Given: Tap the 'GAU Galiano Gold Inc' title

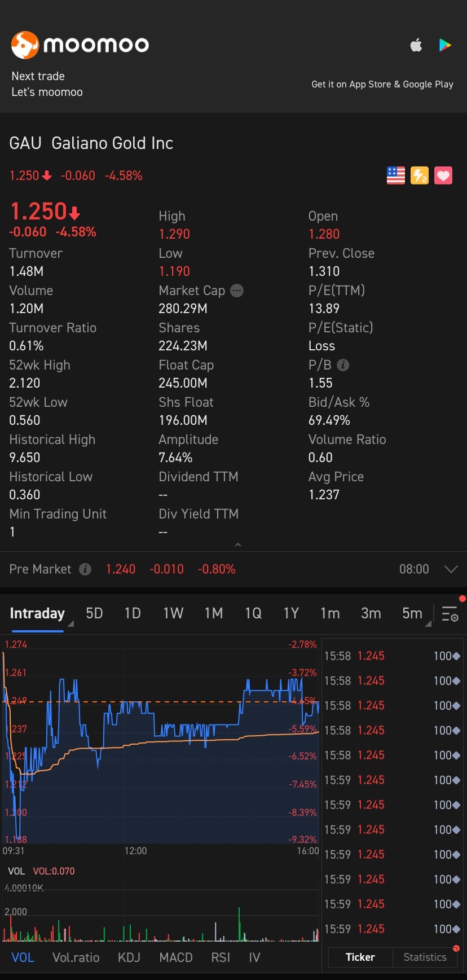Looking at the screenshot, I should 91,143.
